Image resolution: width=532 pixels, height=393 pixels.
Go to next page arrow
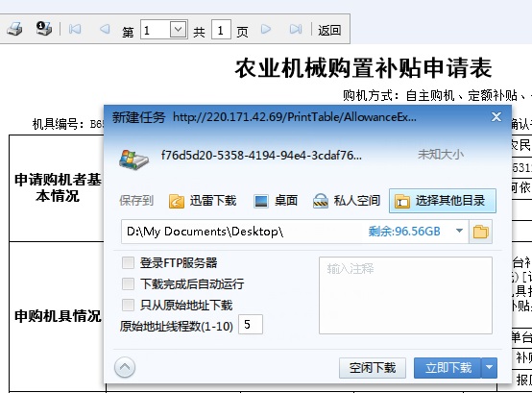pyautogui.click(x=266, y=29)
